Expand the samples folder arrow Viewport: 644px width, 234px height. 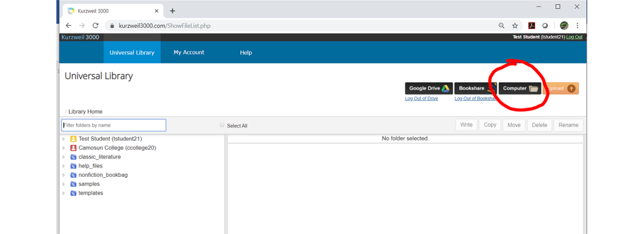pyautogui.click(x=64, y=184)
